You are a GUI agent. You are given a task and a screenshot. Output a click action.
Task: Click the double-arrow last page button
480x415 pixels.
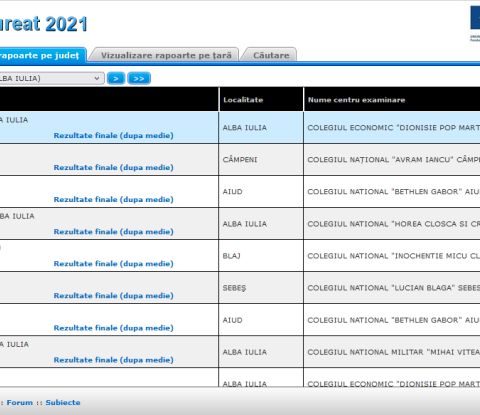click(x=139, y=79)
